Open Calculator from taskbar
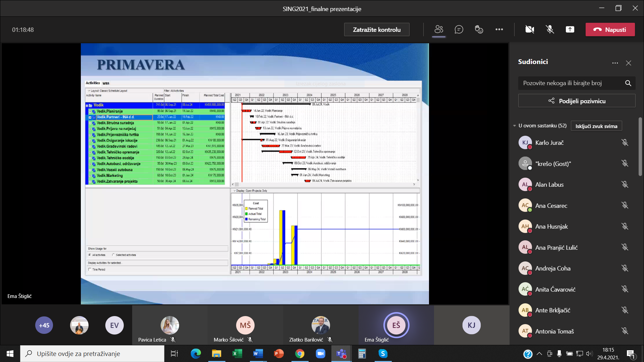Image resolution: width=644 pixels, height=362 pixels. (362, 354)
